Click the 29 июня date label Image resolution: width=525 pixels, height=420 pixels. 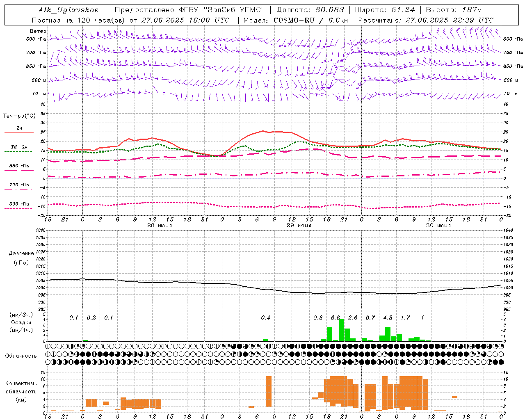(299, 226)
